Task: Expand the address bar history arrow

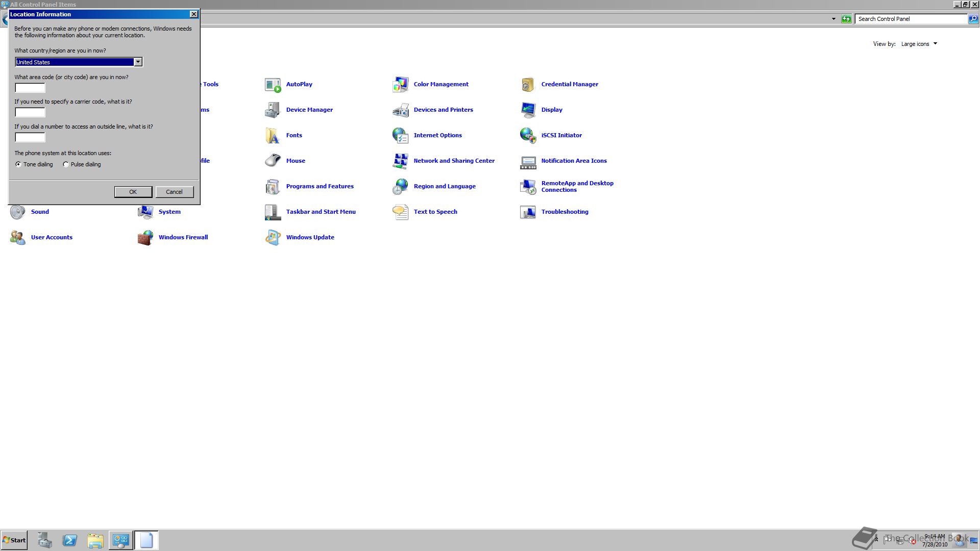Action: (834, 19)
